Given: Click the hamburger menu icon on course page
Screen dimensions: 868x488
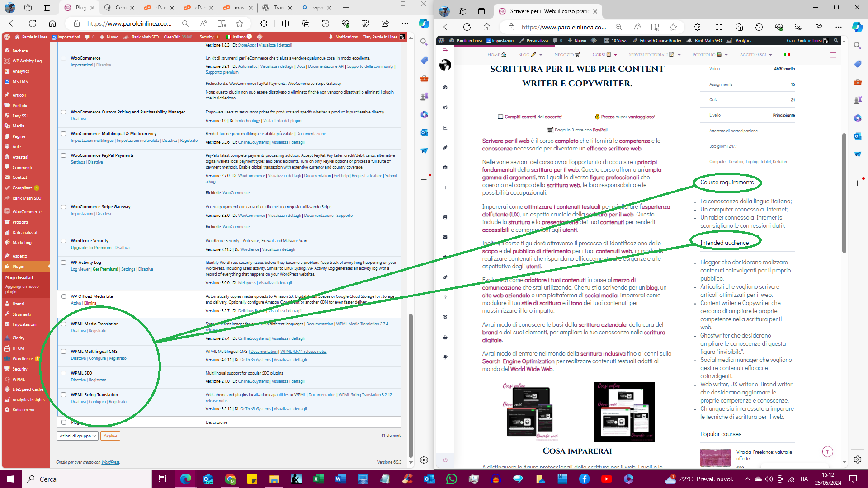Looking at the screenshot, I should (x=833, y=55).
